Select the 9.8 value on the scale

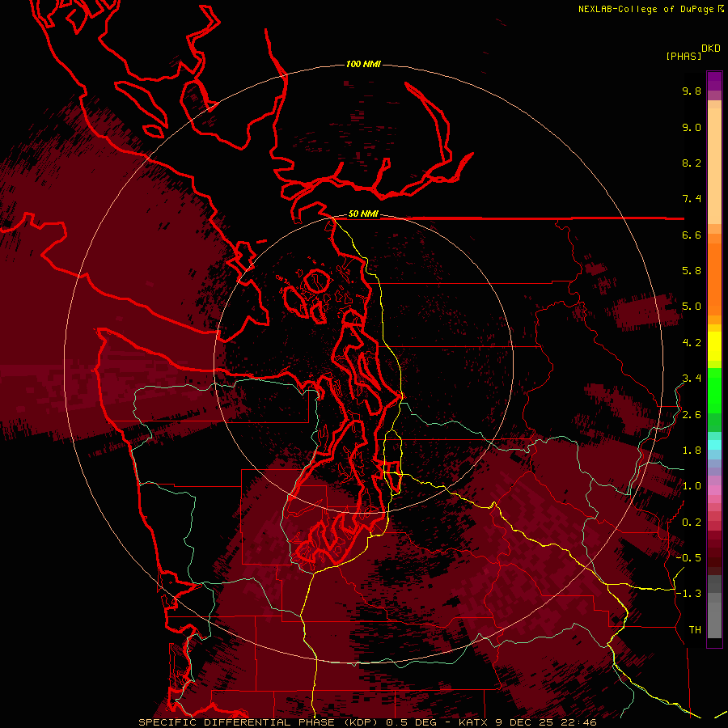[692, 91]
